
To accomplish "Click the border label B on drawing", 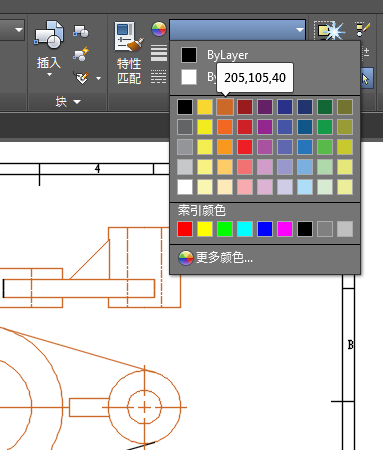I will (350, 344).
